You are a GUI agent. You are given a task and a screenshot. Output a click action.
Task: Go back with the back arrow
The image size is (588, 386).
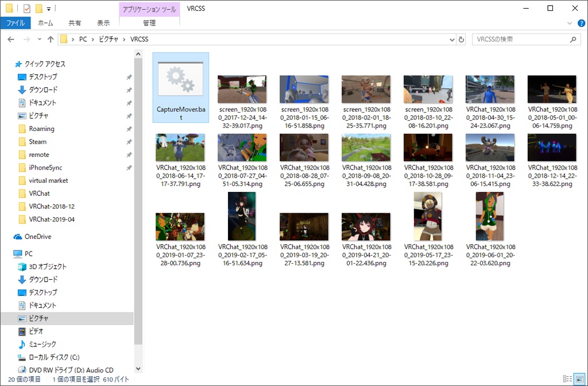11,40
